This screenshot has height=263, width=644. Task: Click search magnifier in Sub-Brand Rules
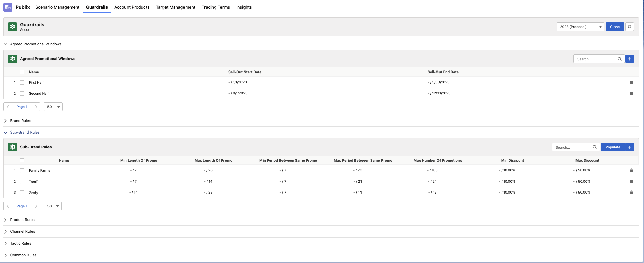[594, 147]
